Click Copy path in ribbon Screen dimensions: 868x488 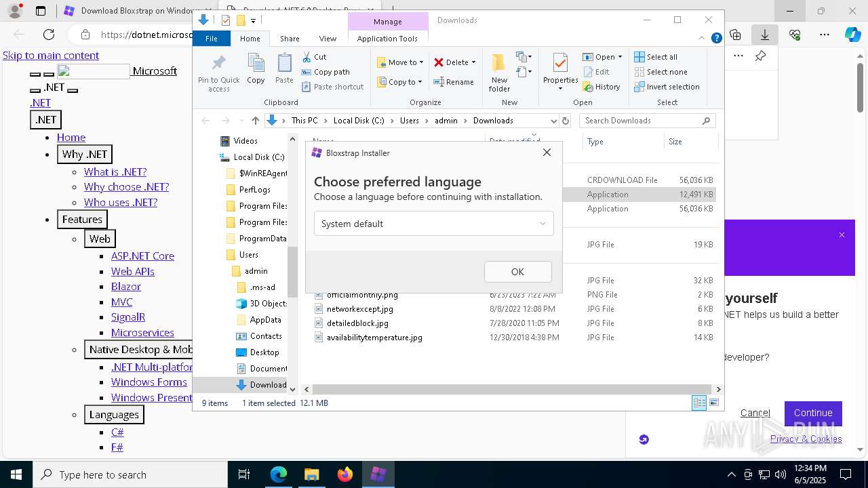point(325,72)
